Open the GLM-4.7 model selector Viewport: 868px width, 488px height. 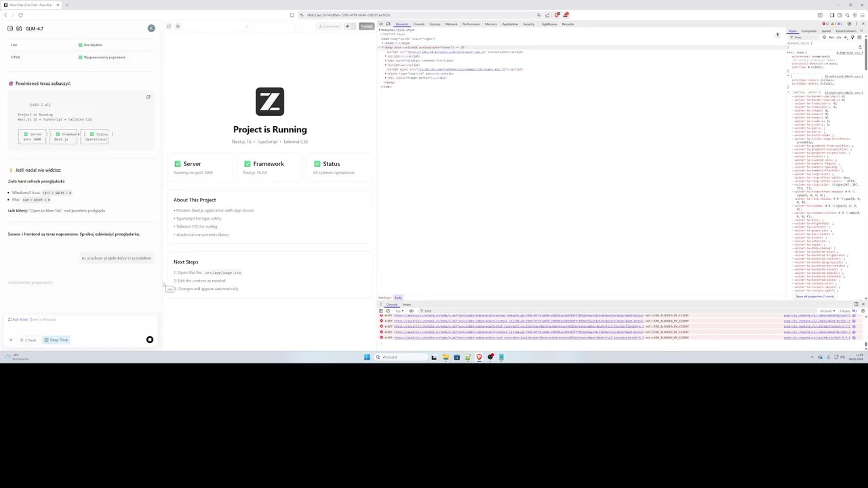click(x=35, y=28)
